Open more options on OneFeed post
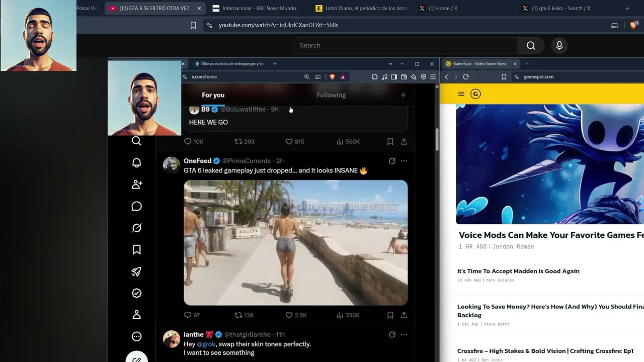644x362 pixels. tap(404, 161)
